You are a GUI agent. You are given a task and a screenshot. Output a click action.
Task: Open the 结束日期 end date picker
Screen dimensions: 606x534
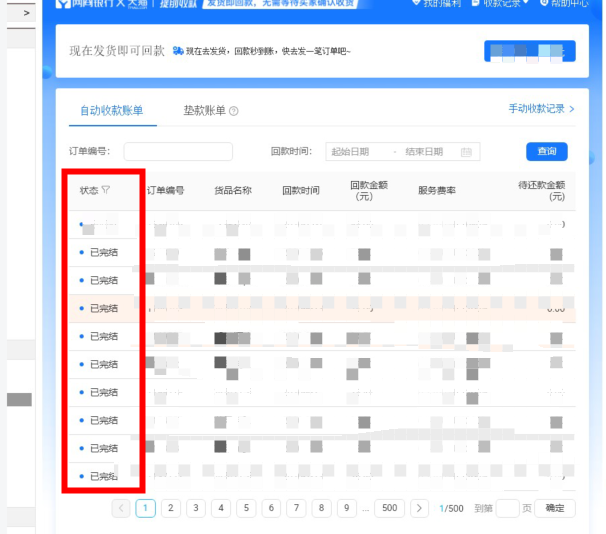tap(424, 152)
